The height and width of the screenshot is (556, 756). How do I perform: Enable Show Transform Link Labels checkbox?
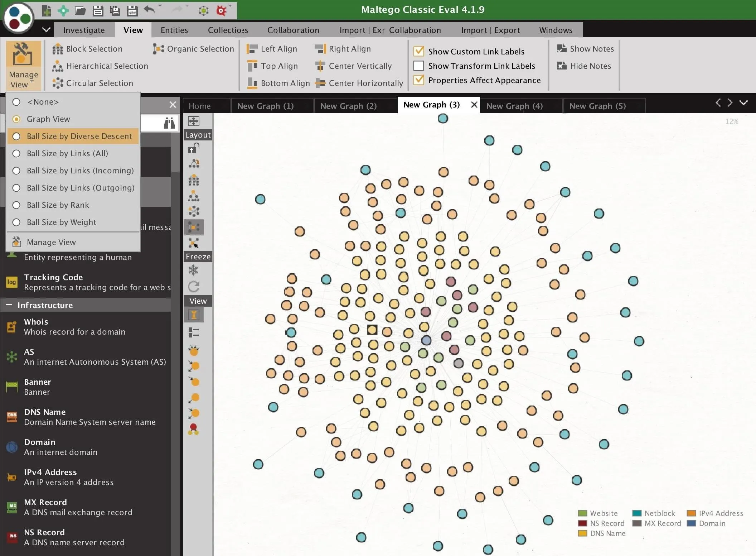point(418,66)
